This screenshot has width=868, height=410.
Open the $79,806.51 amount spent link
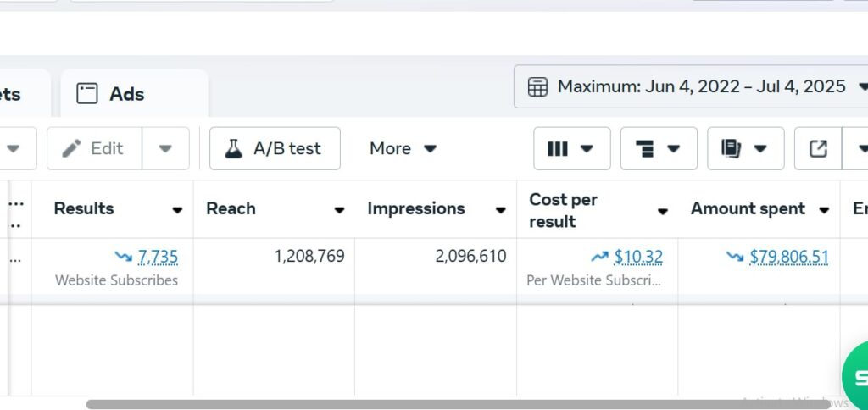(x=788, y=257)
